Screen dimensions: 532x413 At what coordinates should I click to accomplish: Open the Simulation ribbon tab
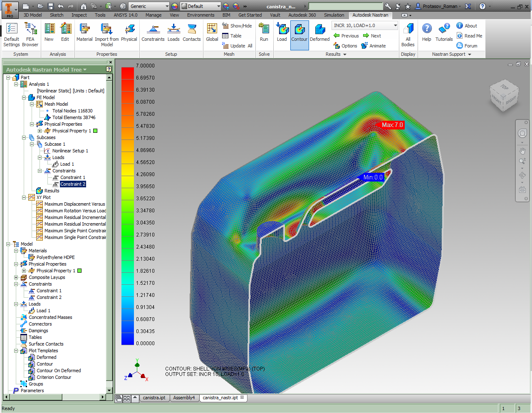(x=334, y=15)
